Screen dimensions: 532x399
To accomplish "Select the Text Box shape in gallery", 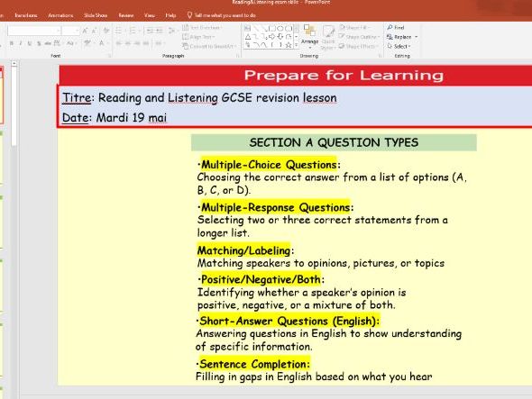I will click(x=248, y=28).
